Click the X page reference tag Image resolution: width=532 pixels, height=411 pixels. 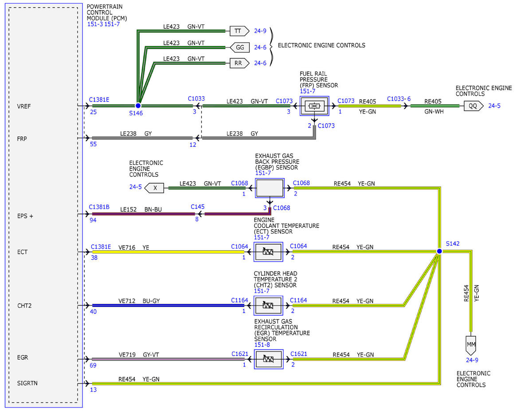click(x=155, y=188)
